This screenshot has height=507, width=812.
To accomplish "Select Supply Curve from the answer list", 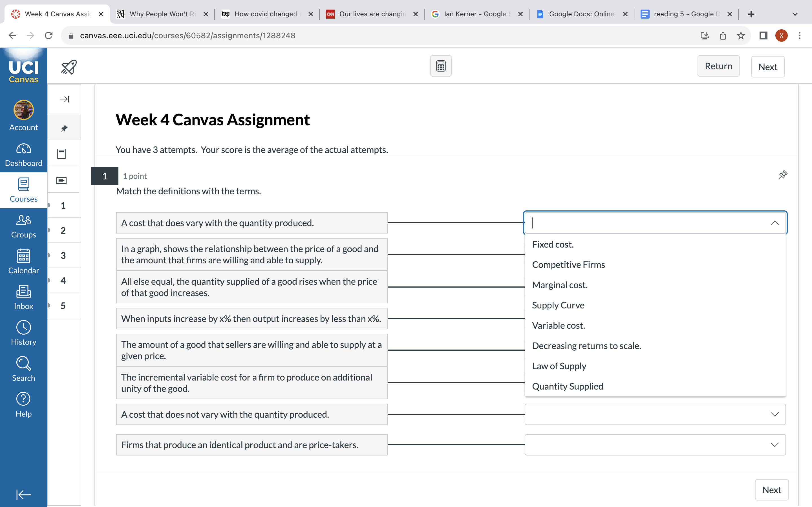I will [x=558, y=305].
